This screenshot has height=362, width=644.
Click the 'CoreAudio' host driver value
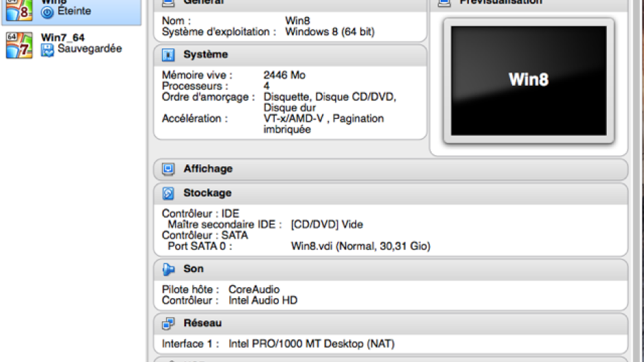254,290
